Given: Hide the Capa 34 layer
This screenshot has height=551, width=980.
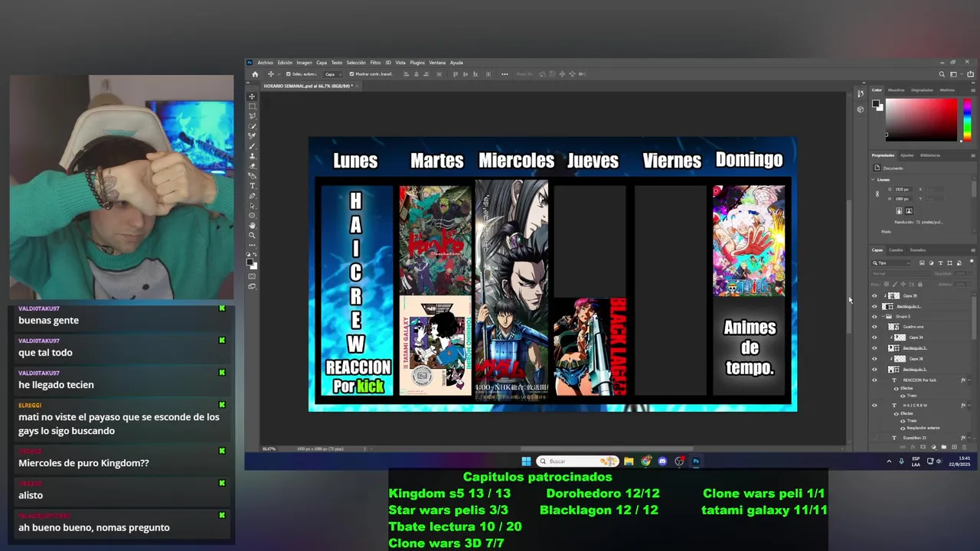Looking at the screenshot, I should pos(874,337).
